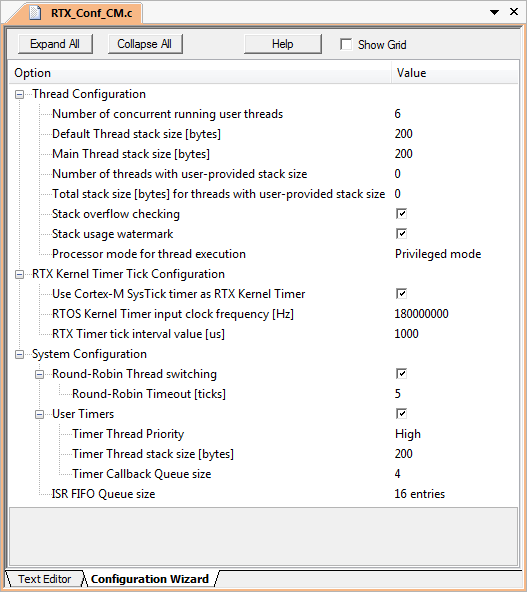The height and width of the screenshot is (592, 527).
Task: Edit total user-provided stack size value
Action: coord(398,194)
